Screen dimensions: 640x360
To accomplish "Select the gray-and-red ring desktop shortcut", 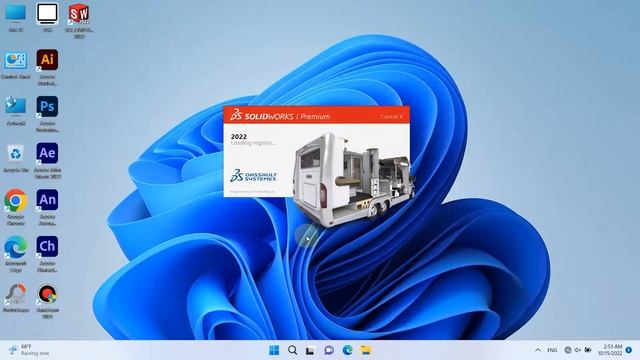I will 16,298.
